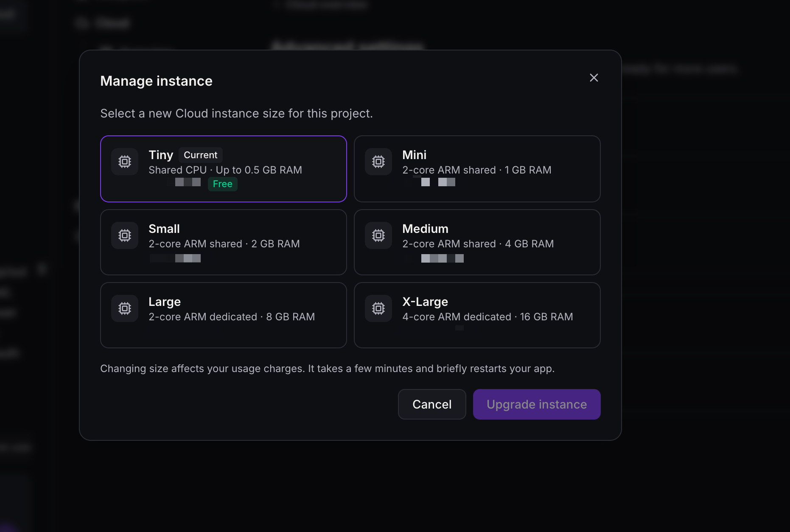Choose the Small 2 GB RAM option
The height and width of the screenshot is (532, 790).
pyautogui.click(x=224, y=242)
